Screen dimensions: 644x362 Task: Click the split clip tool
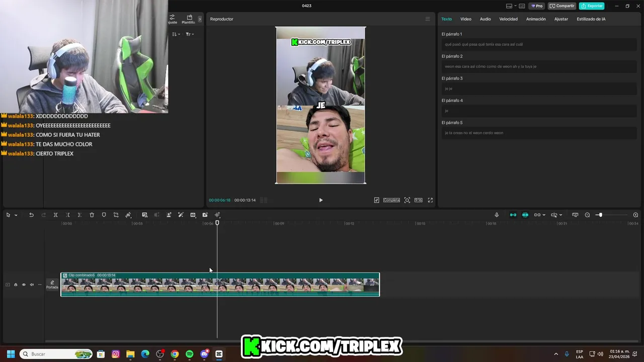(x=56, y=215)
